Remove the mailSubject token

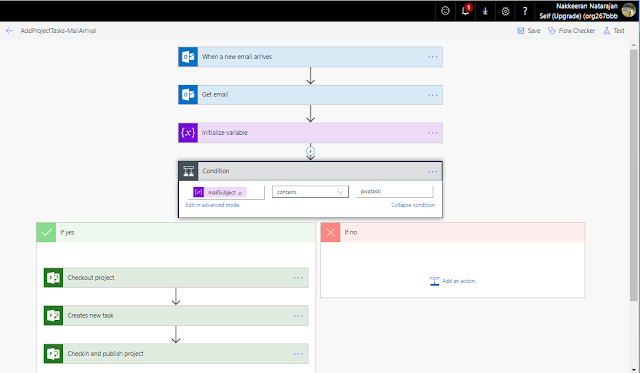click(x=240, y=193)
